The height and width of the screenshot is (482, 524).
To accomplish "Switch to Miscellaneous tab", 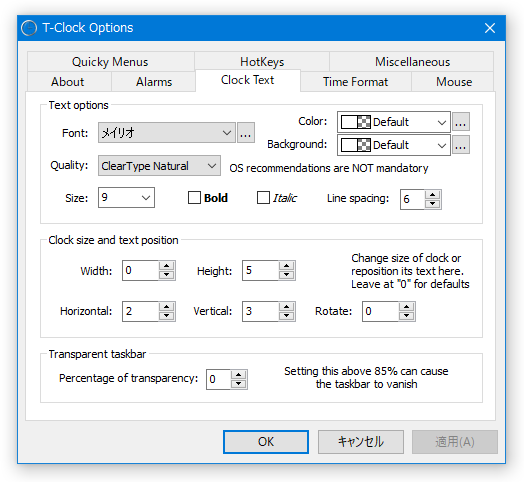I will (412, 62).
